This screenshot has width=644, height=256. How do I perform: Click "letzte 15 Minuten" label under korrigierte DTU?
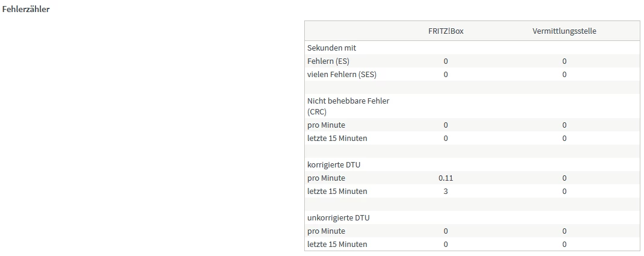[337, 192]
